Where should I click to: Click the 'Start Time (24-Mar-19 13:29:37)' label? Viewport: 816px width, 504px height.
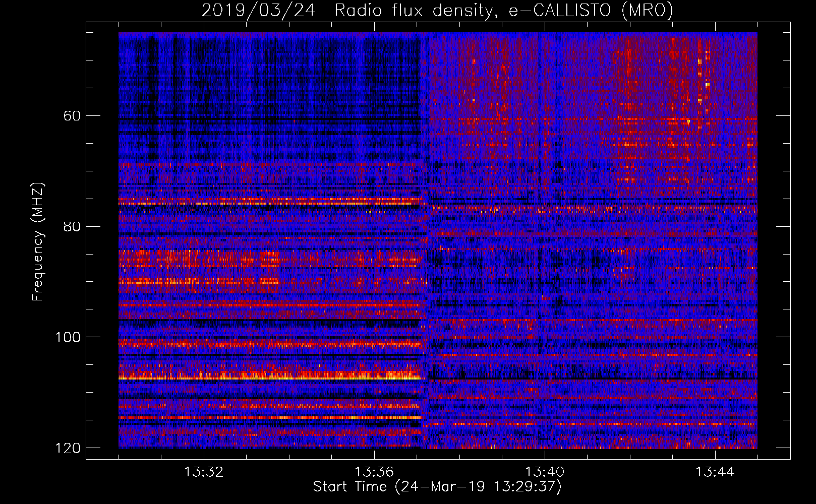click(437, 487)
